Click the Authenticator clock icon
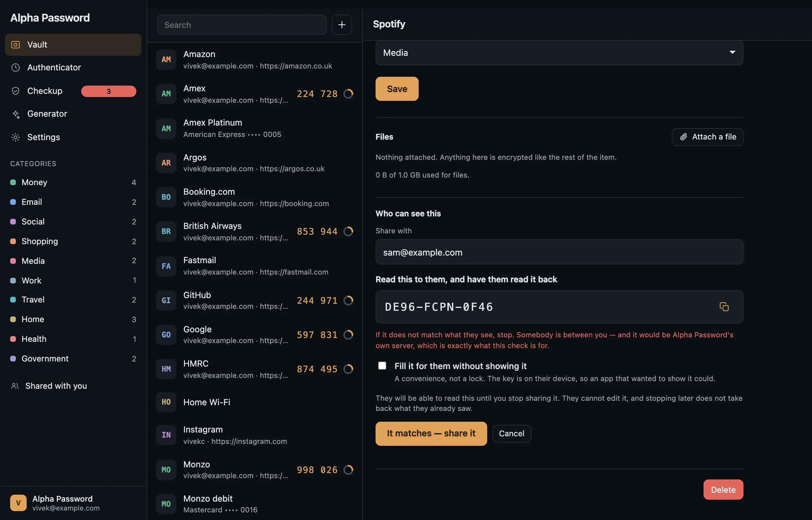 pyautogui.click(x=16, y=68)
